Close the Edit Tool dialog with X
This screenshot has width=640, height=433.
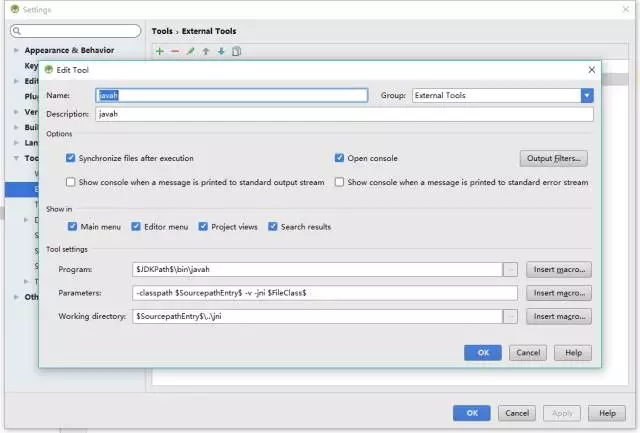tap(591, 70)
